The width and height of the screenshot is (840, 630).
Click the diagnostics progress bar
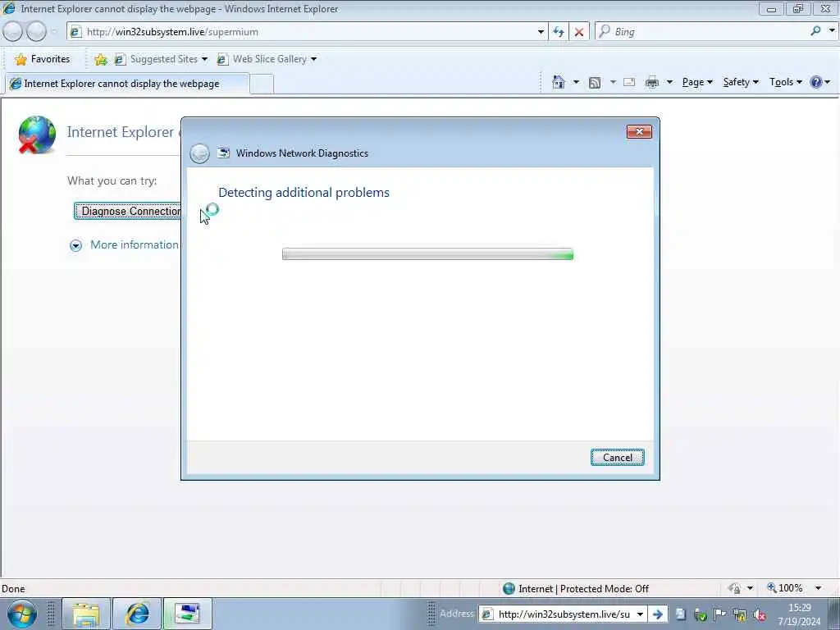coord(427,254)
